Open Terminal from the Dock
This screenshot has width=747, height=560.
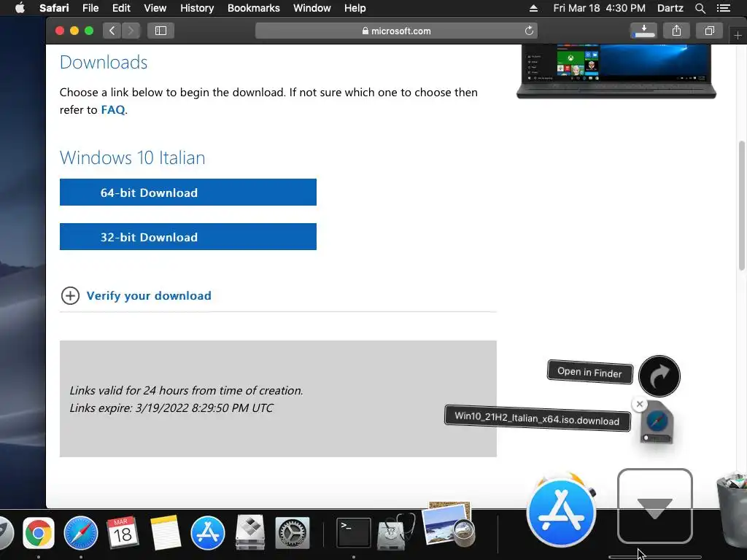click(x=353, y=532)
